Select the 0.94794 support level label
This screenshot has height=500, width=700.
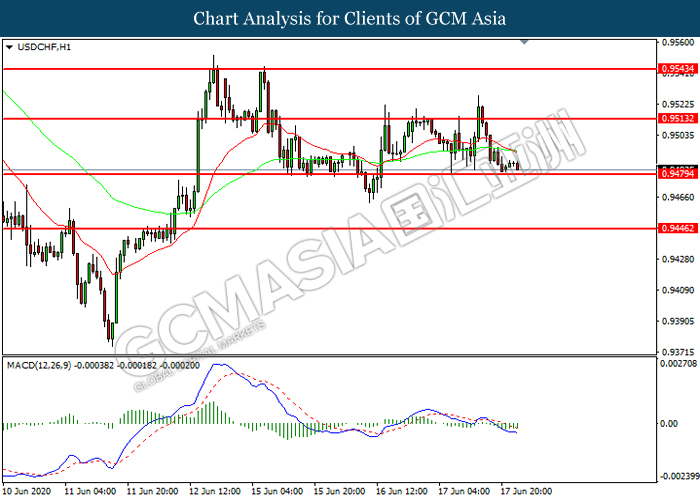point(678,173)
